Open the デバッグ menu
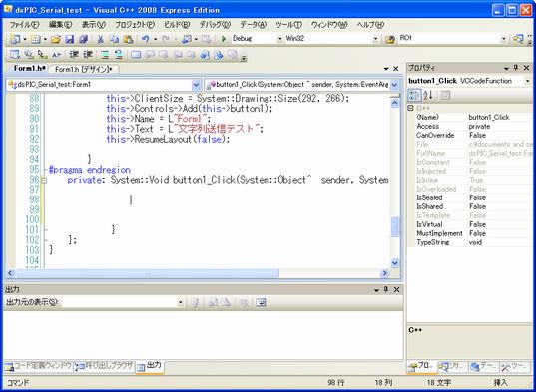The image size is (536, 392). click(x=215, y=25)
